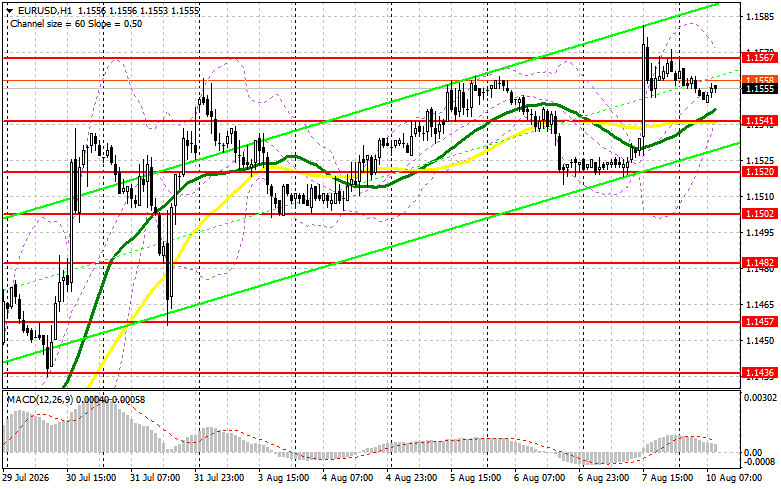The image size is (781, 489).
Task: Click the MACD scale value -0.0008
Action: [x=760, y=462]
